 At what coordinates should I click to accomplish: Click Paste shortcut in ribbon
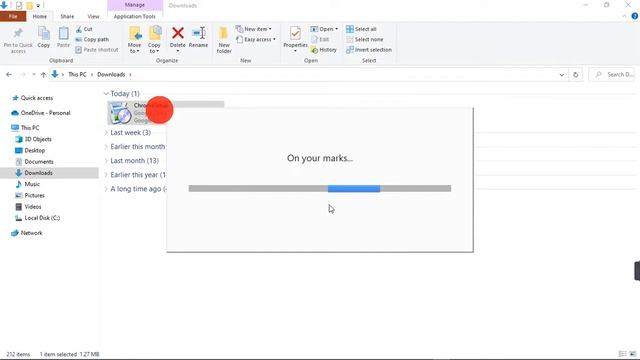point(97,49)
